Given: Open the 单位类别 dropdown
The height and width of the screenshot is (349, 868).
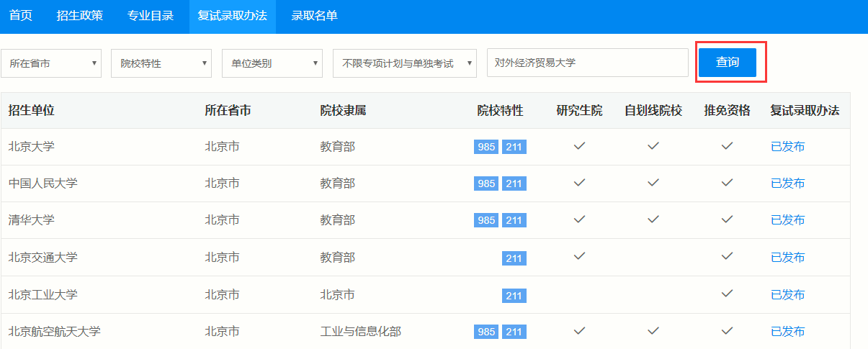Looking at the screenshot, I should (x=272, y=63).
